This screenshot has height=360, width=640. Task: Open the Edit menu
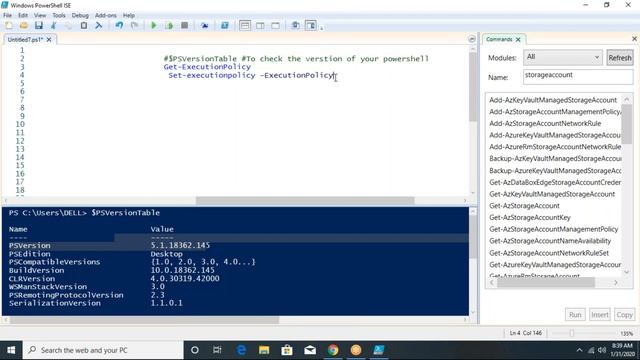click(23, 16)
